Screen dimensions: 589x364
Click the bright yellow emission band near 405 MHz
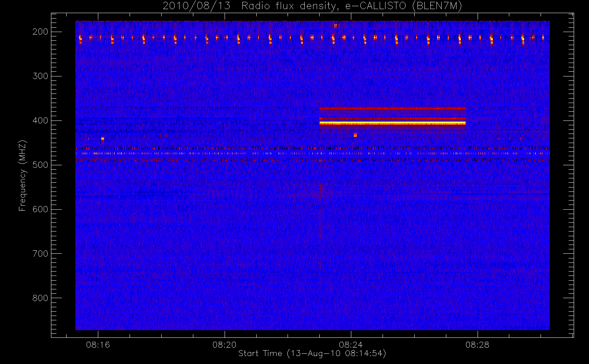pyautogui.click(x=392, y=123)
